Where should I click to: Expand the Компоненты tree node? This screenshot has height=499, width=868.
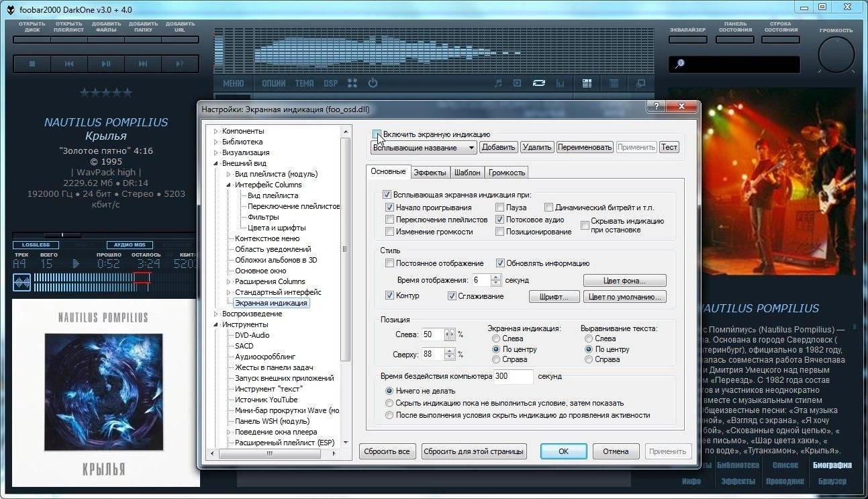[x=216, y=131]
